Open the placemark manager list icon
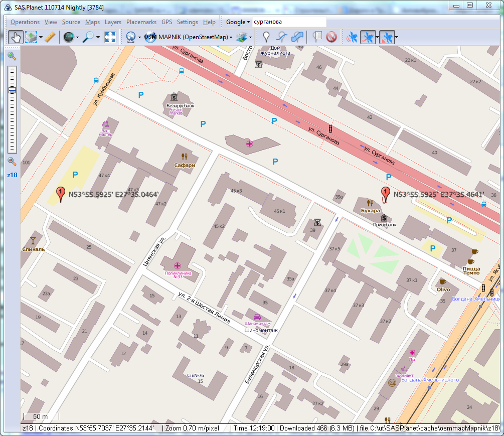Viewport: 504px width, 436px height. coord(317,37)
